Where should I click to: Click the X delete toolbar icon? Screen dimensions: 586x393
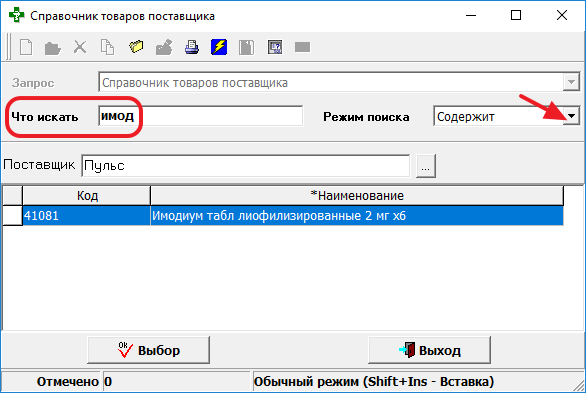coord(80,47)
